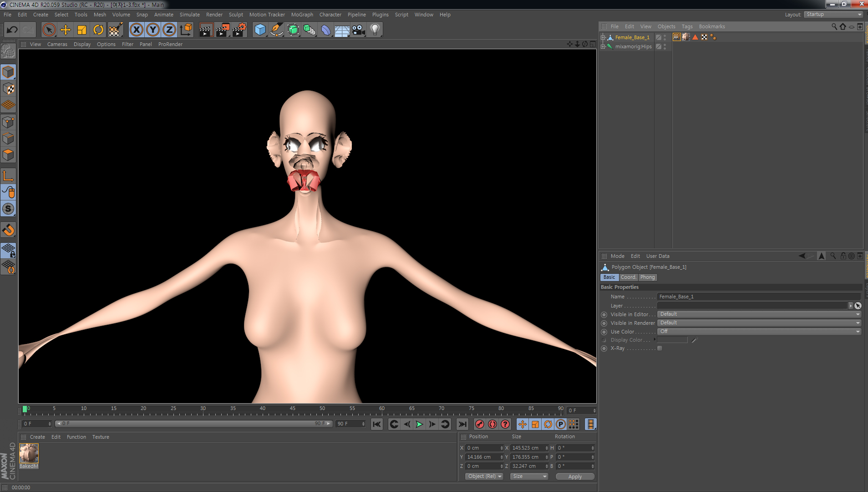Open Object (Rel) coordinate dropdown
Screen dimensions: 868x492
pos(484,477)
